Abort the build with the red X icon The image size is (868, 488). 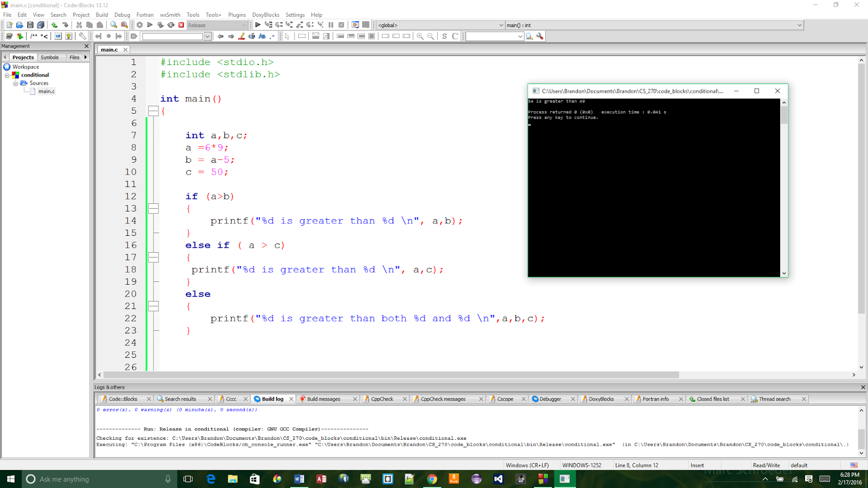pos(181,25)
